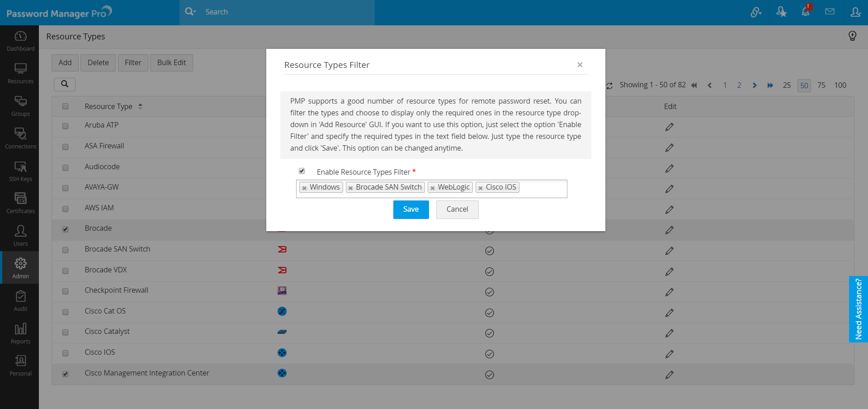Edit the Brocade SAN Switch row
The height and width of the screenshot is (409, 868).
click(x=670, y=251)
